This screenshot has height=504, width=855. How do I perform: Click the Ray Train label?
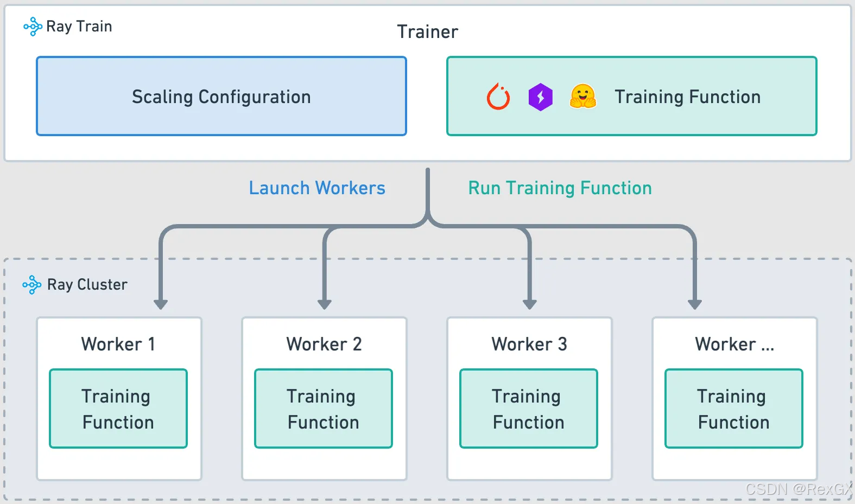(x=79, y=27)
